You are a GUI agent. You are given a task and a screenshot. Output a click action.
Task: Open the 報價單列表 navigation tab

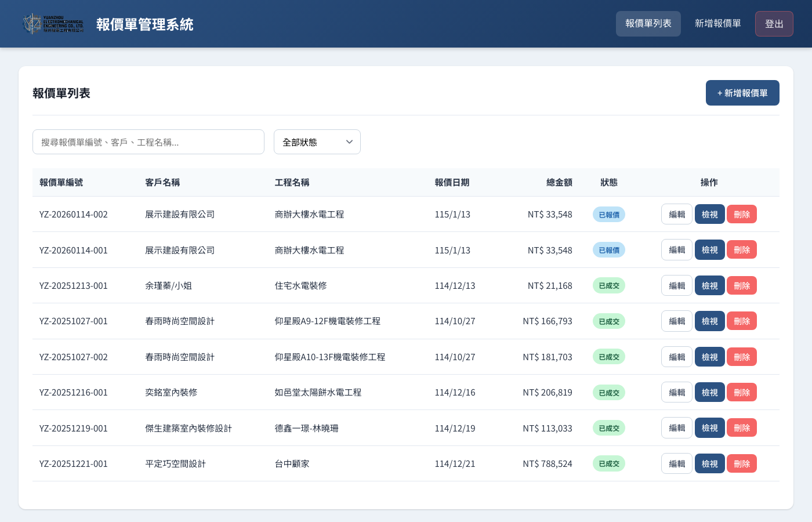pyautogui.click(x=648, y=24)
